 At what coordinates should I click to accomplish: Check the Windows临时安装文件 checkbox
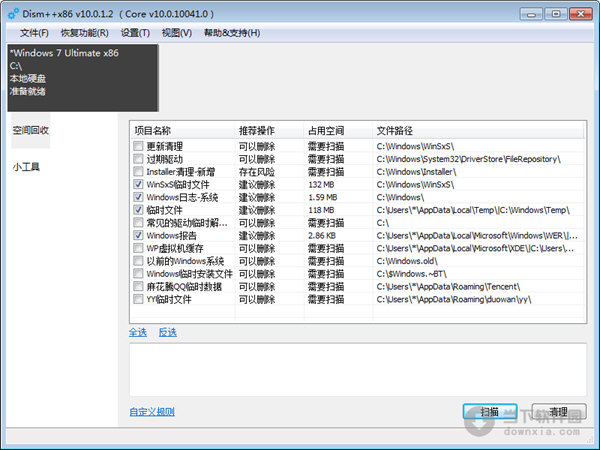138,274
